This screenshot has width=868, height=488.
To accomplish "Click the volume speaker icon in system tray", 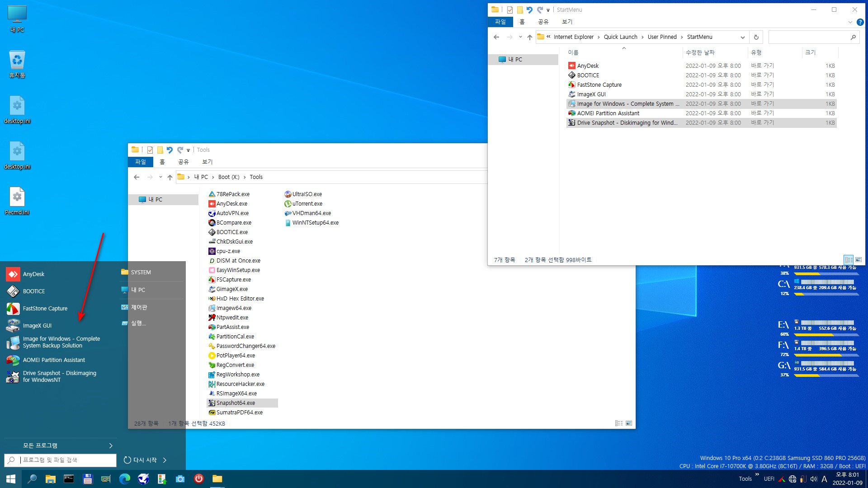I will tap(814, 479).
